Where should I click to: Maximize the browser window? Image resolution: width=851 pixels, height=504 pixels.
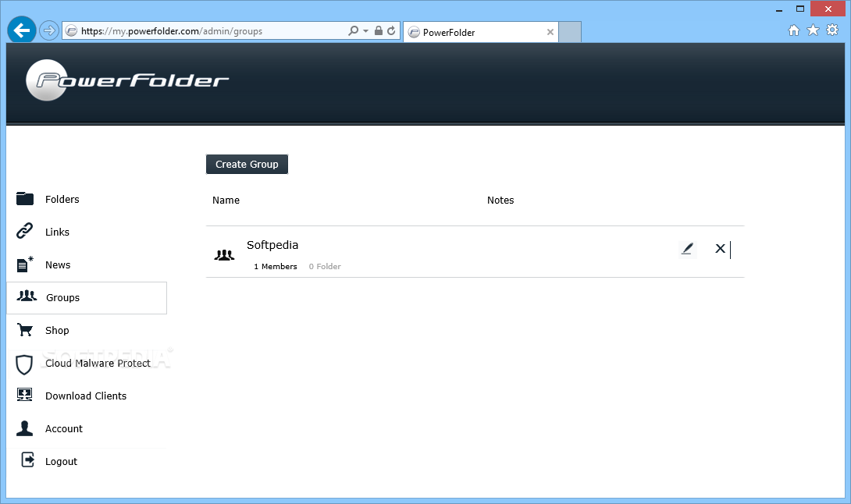(800, 9)
